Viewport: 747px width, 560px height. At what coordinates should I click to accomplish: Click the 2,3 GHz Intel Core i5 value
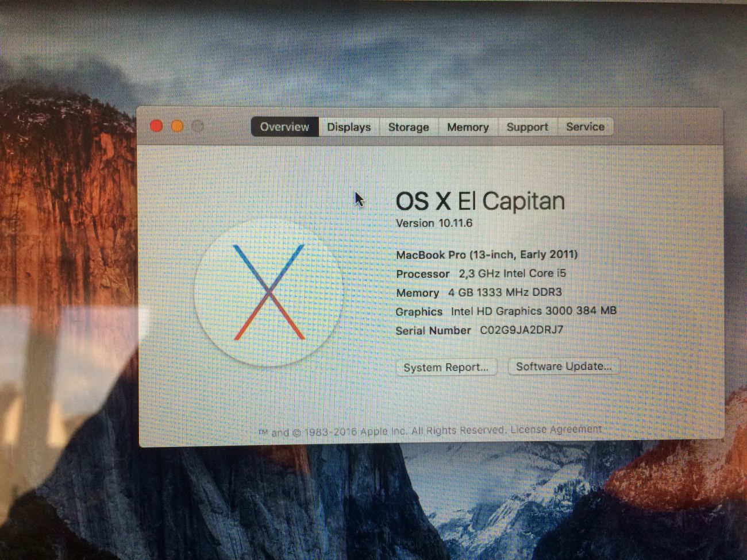click(x=512, y=273)
